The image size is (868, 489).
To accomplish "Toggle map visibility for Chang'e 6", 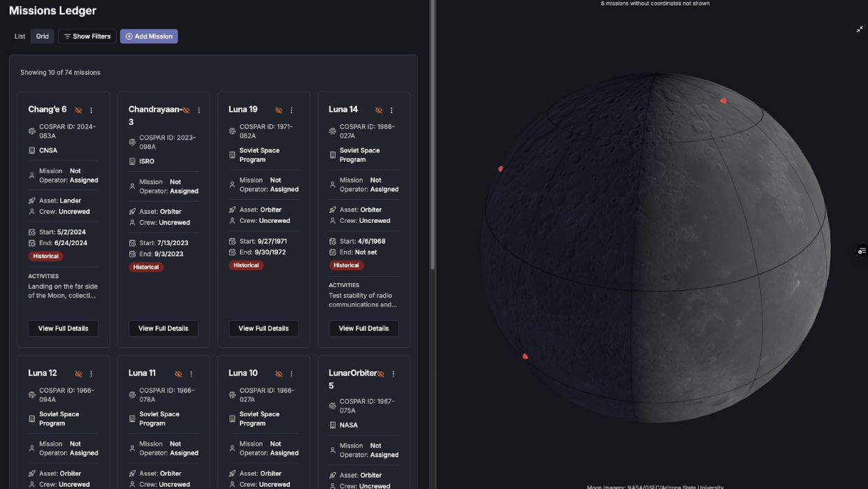I will point(78,110).
